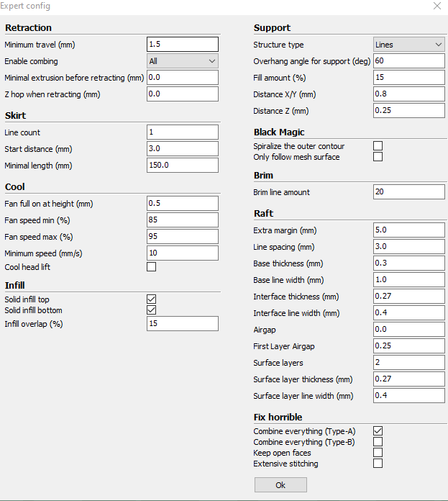The width and height of the screenshot is (448, 501).
Task: Click the Skirt Line count field
Action: coord(182,132)
